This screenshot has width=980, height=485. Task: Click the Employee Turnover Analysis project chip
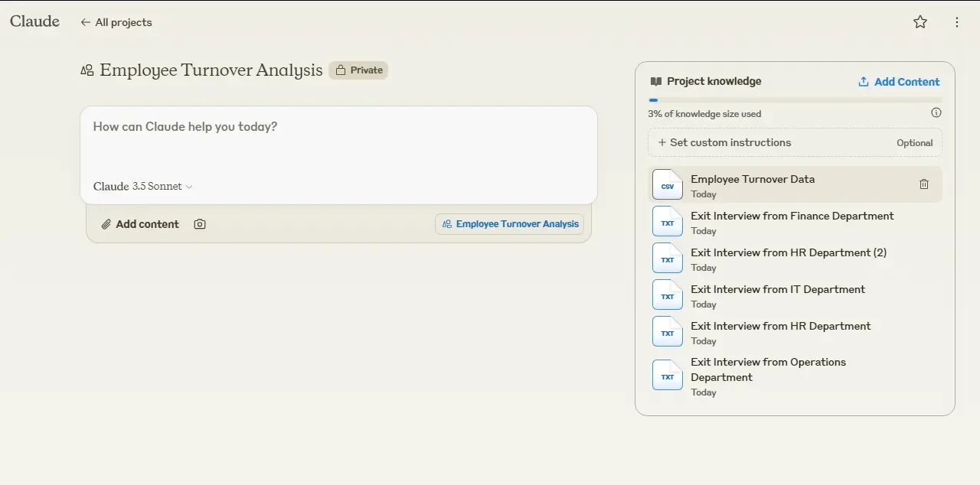[510, 224]
